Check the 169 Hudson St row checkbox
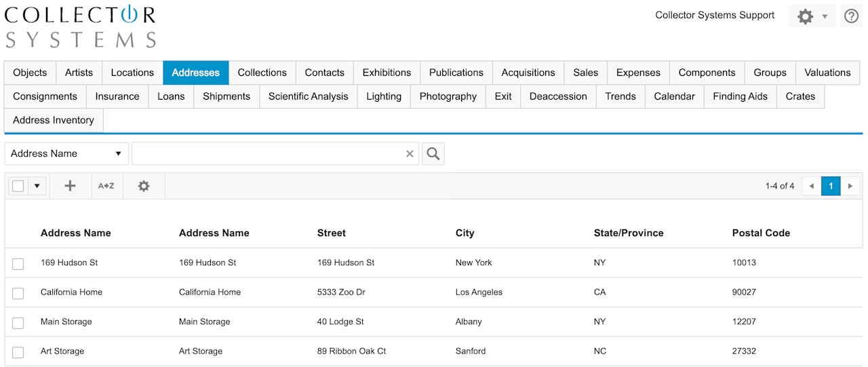The height and width of the screenshot is (367, 868). coord(18,264)
